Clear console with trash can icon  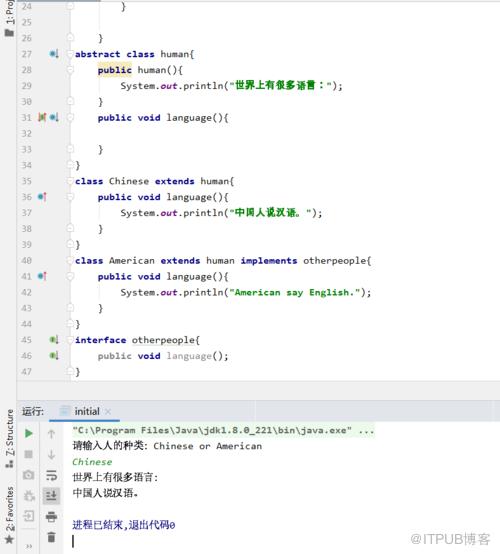[52, 537]
